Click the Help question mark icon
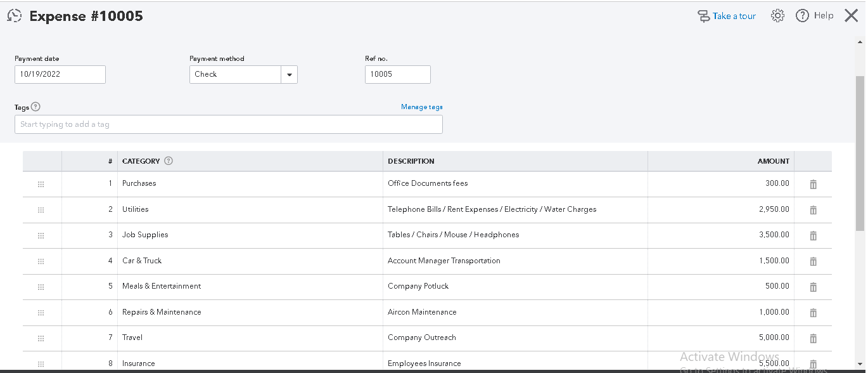 [802, 16]
